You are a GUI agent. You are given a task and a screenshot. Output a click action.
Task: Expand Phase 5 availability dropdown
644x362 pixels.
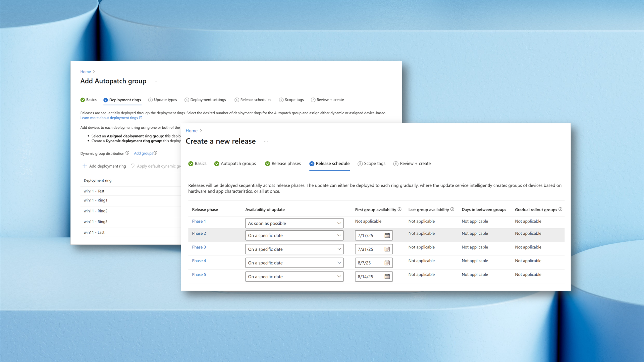coord(294,277)
